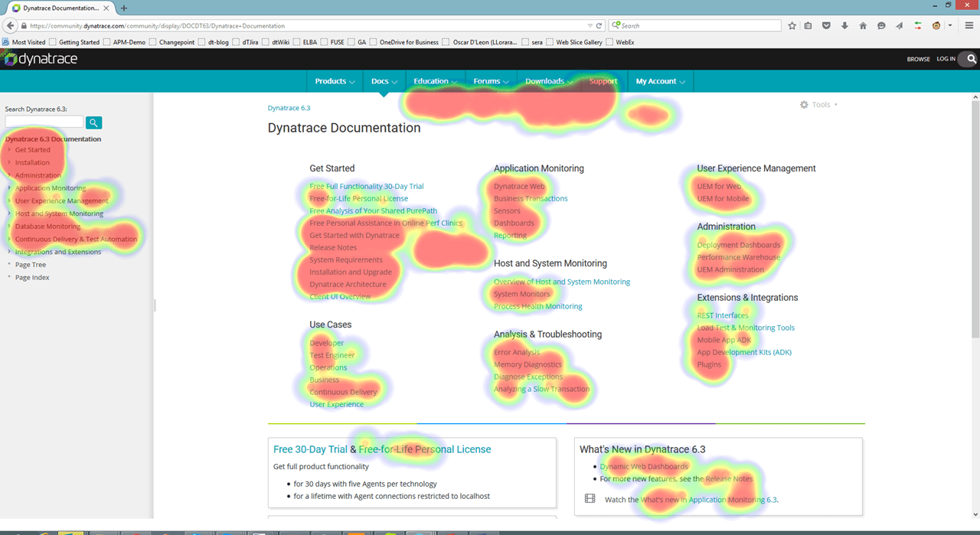Open Performance Warehouse link
This screenshot has height=535, width=980.
click(739, 257)
